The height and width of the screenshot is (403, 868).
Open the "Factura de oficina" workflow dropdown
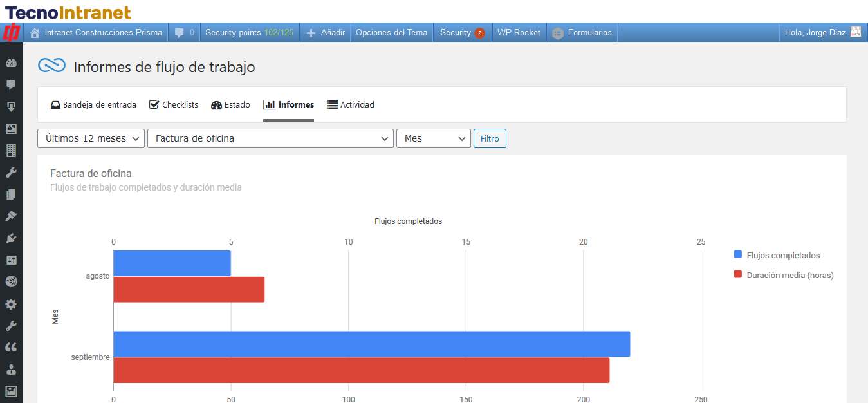coord(270,138)
